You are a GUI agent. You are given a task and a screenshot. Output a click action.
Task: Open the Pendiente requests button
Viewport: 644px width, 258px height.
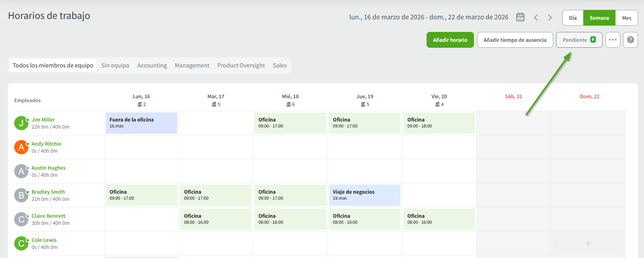578,40
